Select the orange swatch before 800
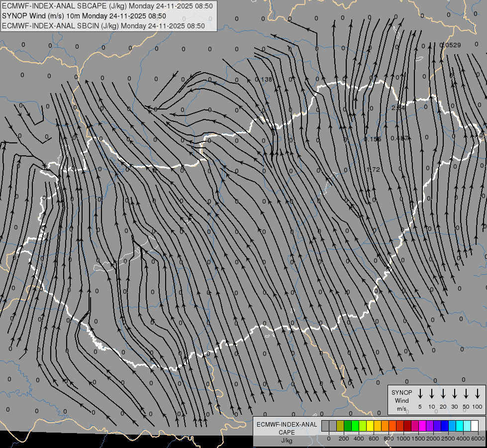Image resolution: width=487 pixels, height=448 pixels. tap(385, 426)
